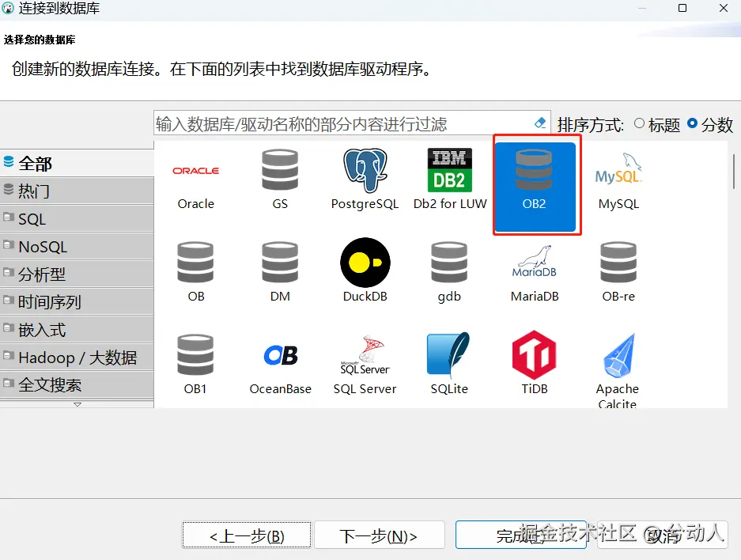Expand more categories with the sidebar arrow
The width and height of the screenshot is (741, 560).
(77, 404)
